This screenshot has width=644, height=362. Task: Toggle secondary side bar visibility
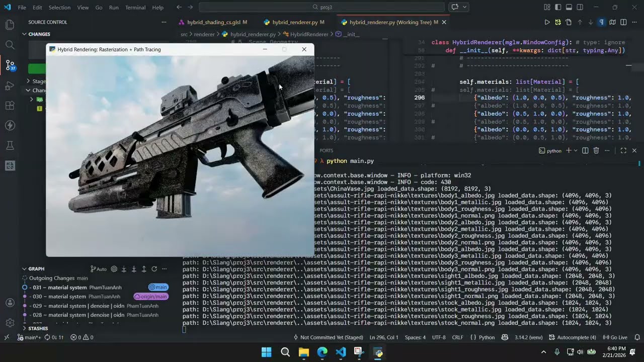coord(580,7)
